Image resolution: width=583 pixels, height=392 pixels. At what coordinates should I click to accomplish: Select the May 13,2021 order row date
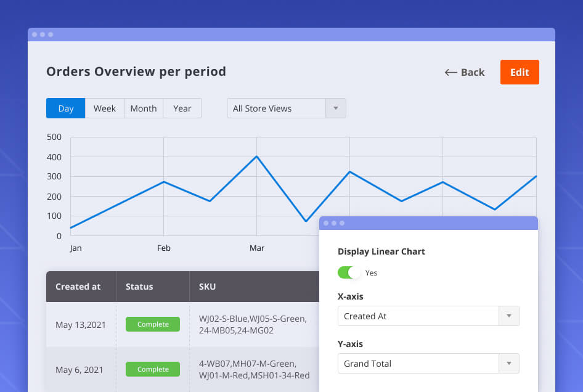click(x=81, y=325)
